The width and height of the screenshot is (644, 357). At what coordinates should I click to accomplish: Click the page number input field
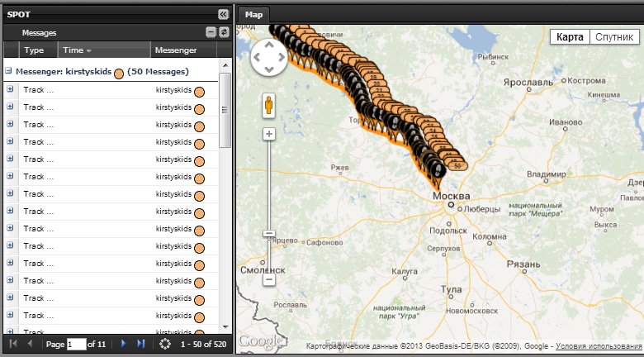[x=76, y=344]
